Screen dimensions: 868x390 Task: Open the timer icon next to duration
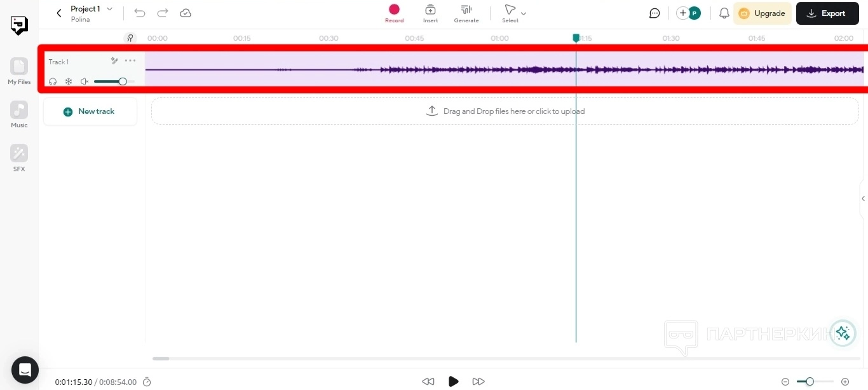tap(147, 382)
